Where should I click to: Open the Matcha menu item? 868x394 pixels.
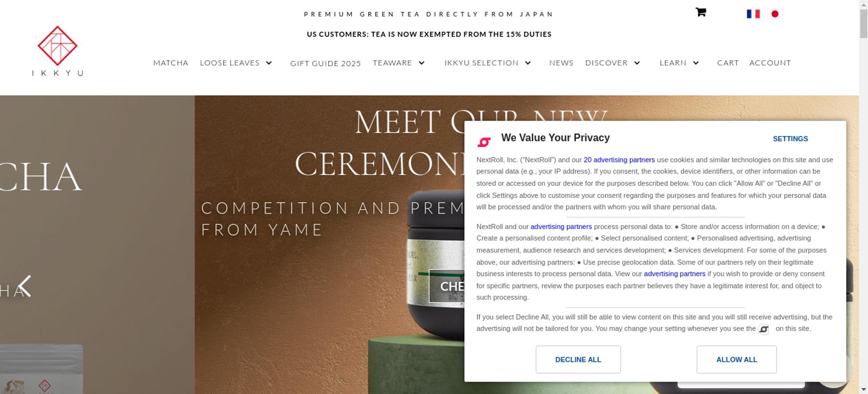pyautogui.click(x=171, y=63)
